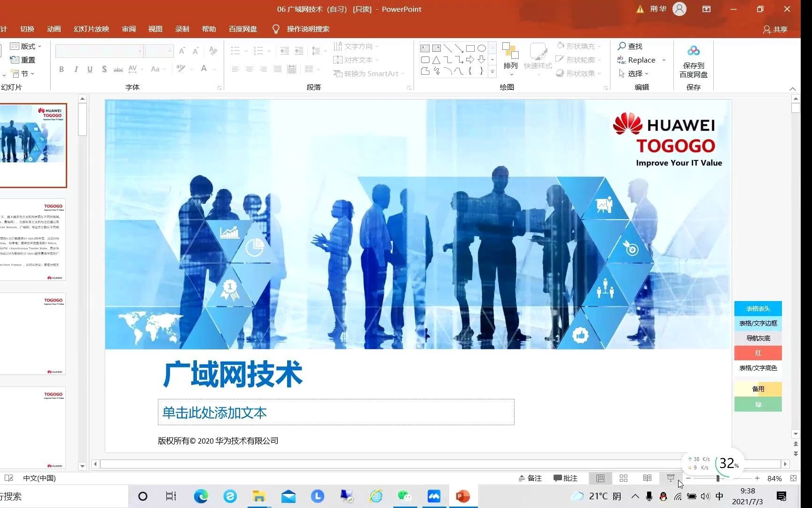Click the align left icon

[235, 69]
